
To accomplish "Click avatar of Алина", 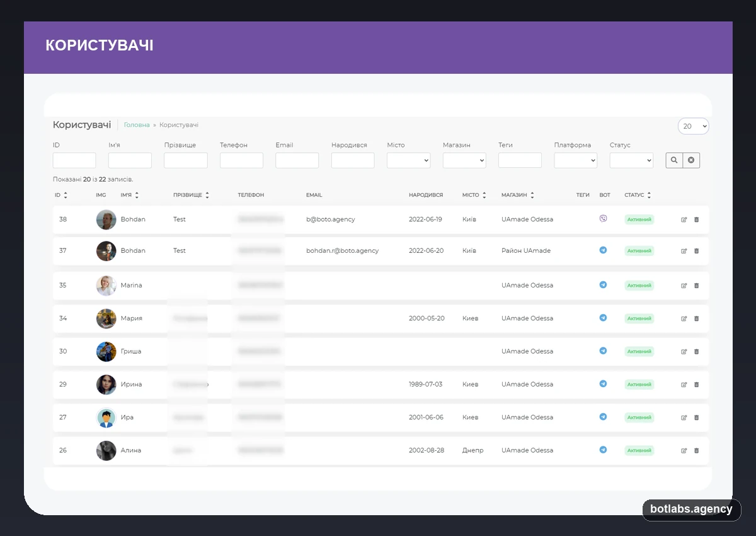I will click(106, 450).
